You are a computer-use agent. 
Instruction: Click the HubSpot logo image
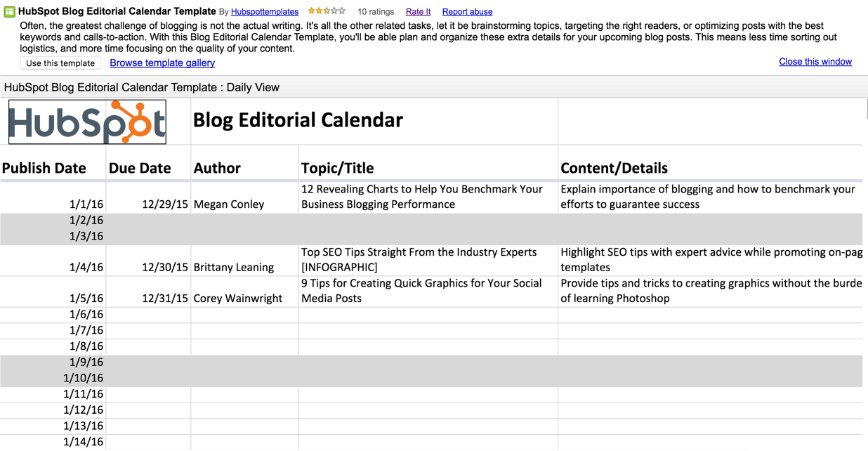pos(88,122)
